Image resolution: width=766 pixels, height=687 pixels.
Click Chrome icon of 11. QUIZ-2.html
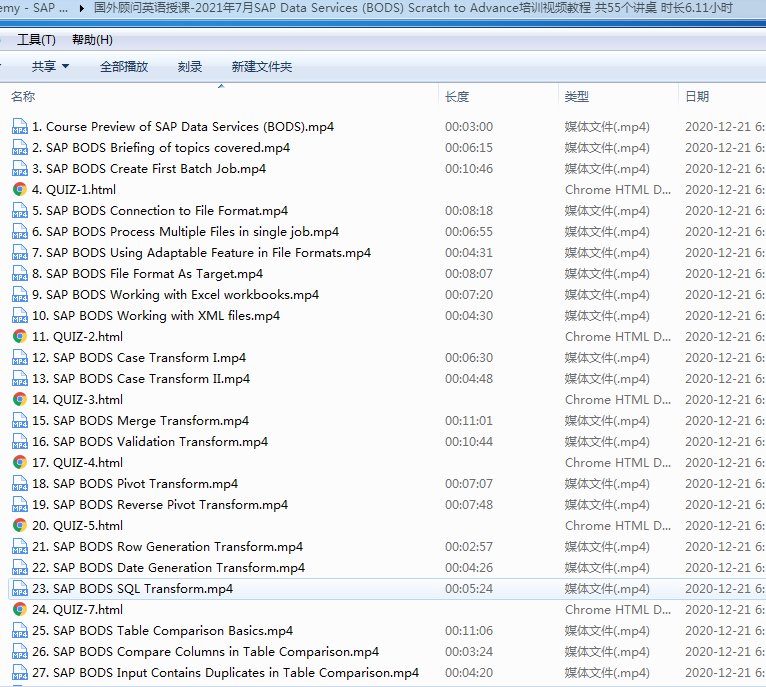(20, 337)
